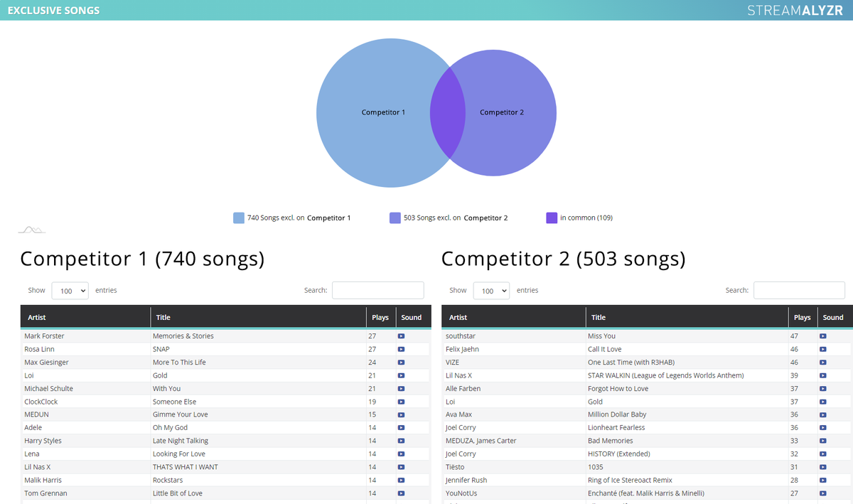Play sound for VIZE One Last Time

(x=823, y=363)
